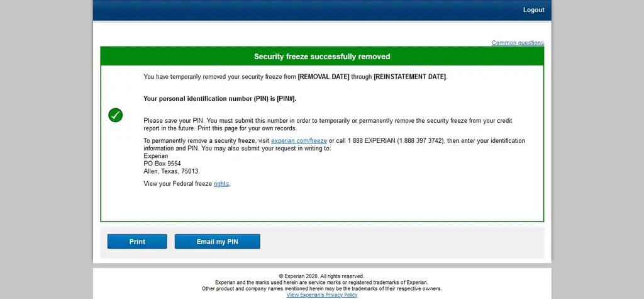Click the [PIN#] placeholder in bold line
The width and height of the screenshot is (644, 299).
(x=286, y=99)
